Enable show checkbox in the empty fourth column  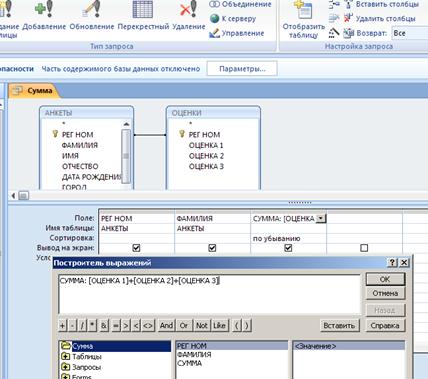pos(364,248)
